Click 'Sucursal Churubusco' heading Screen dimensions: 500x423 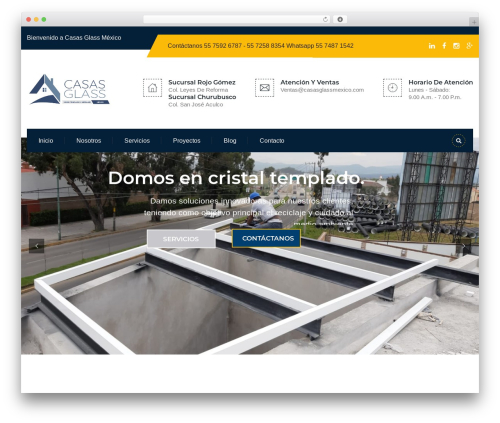tap(202, 97)
